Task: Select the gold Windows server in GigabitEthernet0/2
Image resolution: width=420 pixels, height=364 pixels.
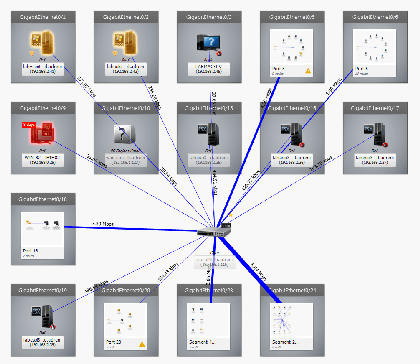Action: (125, 43)
